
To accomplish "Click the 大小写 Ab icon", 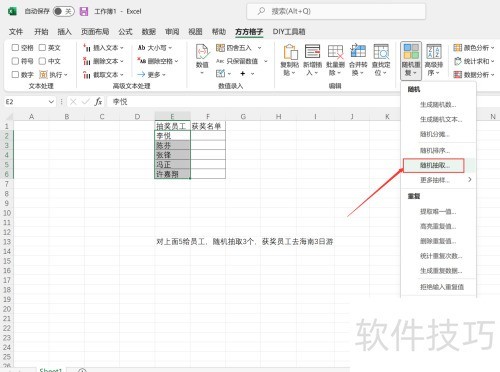I will (142, 48).
